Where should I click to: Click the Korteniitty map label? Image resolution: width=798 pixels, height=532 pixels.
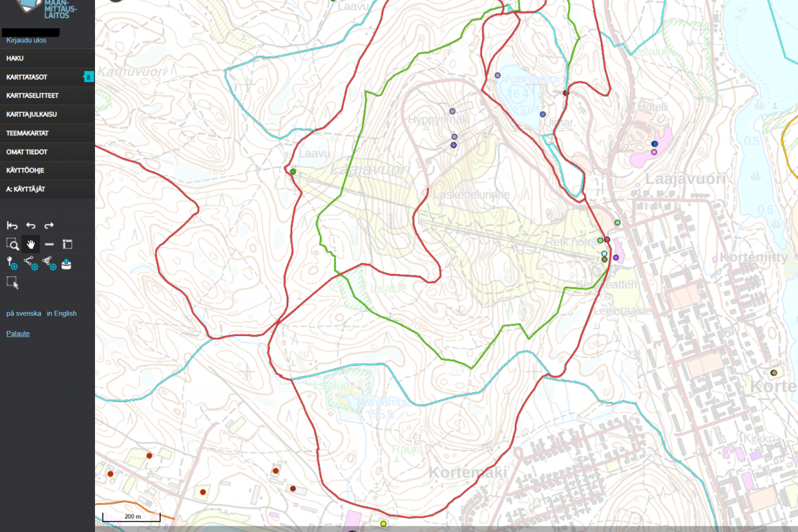coord(754,257)
